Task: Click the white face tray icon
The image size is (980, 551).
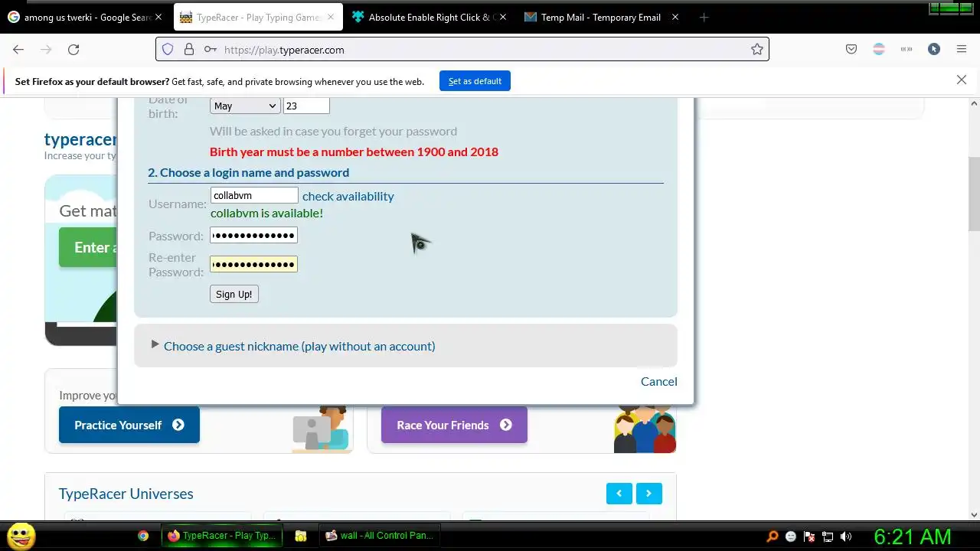Action: 791,536
